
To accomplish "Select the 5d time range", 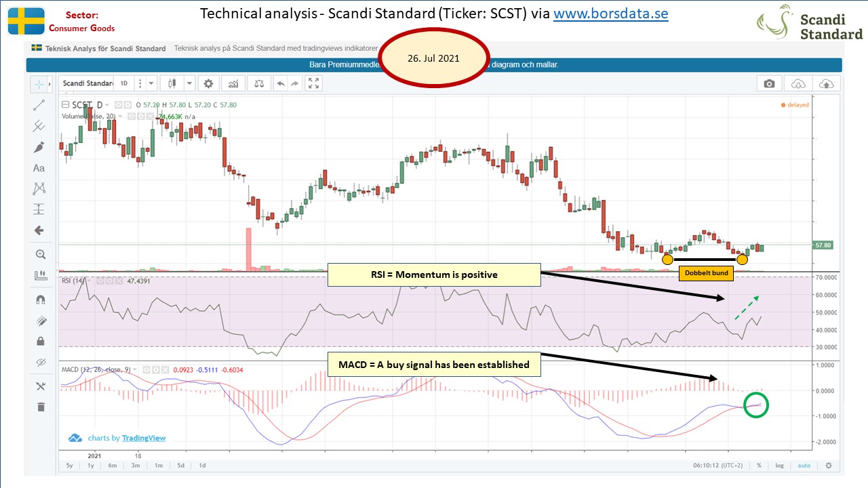I will pos(180,466).
